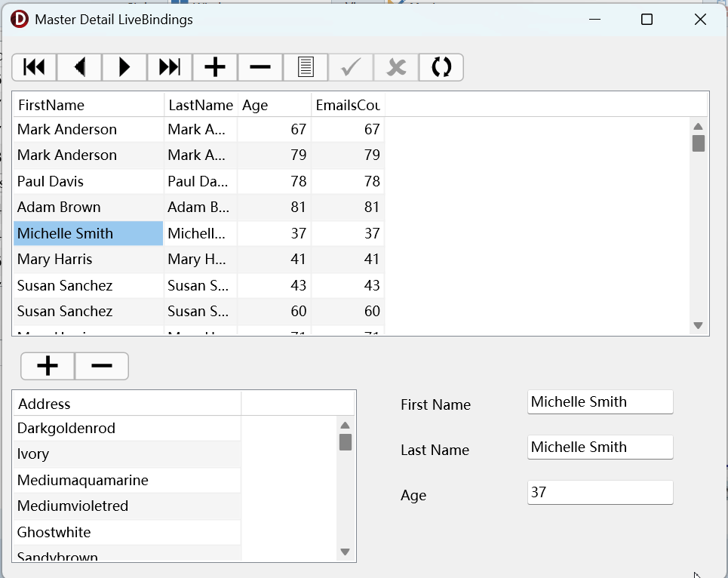Add address with lower plus button

[x=48, y=366]
